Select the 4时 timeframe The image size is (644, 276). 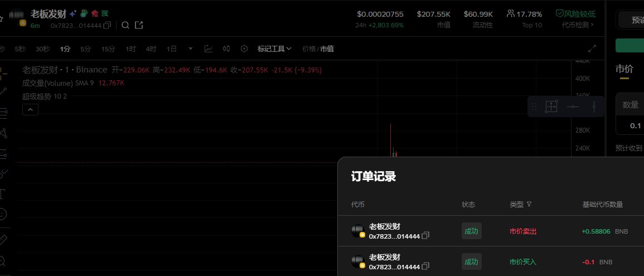[151, 49]
